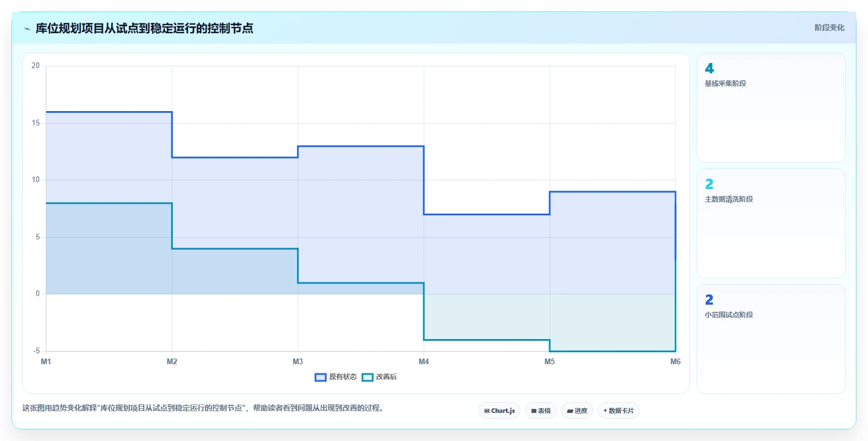Open the 小范围试点阶段 card
Screen dimensions: 868x441
[771, 339]
